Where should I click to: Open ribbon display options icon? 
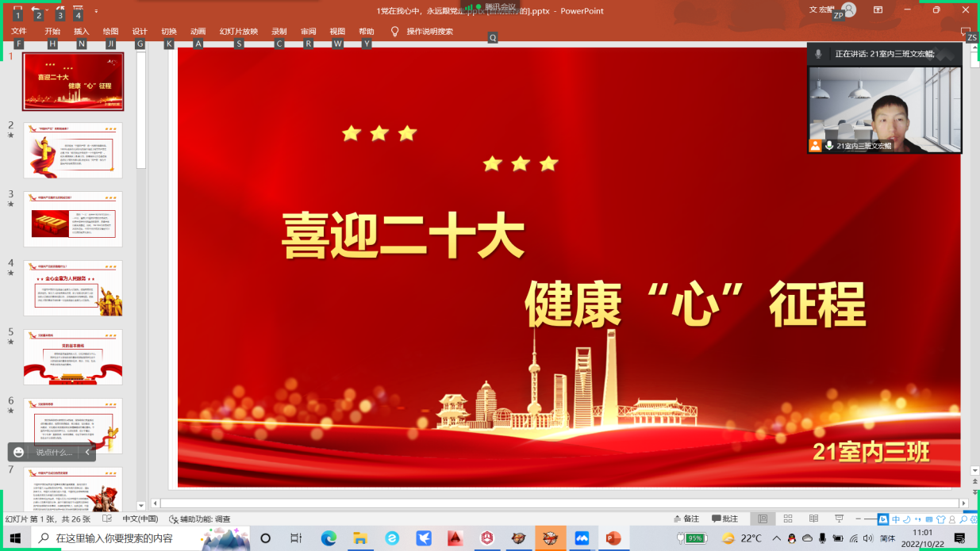pos(878,10)
